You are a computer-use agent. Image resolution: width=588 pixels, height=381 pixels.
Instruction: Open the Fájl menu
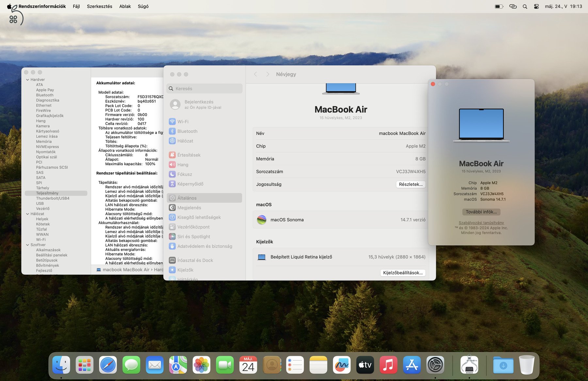pos(76,7)
